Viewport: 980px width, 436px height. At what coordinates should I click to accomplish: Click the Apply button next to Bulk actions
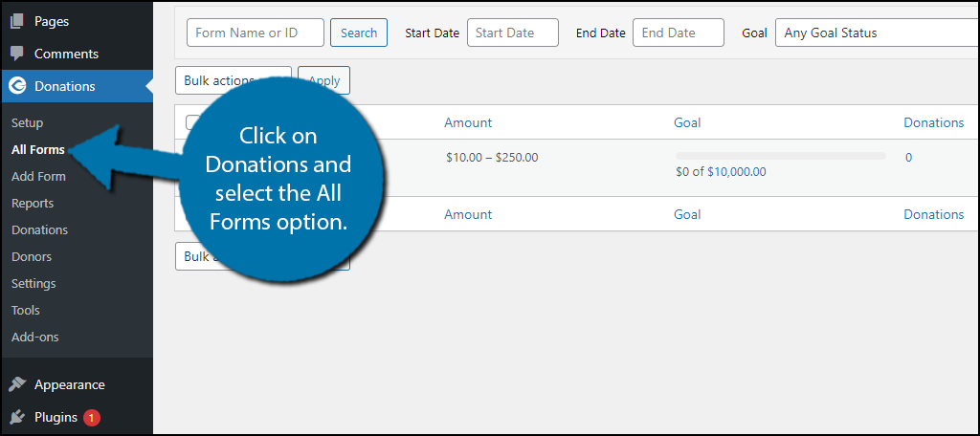[323, 80]
